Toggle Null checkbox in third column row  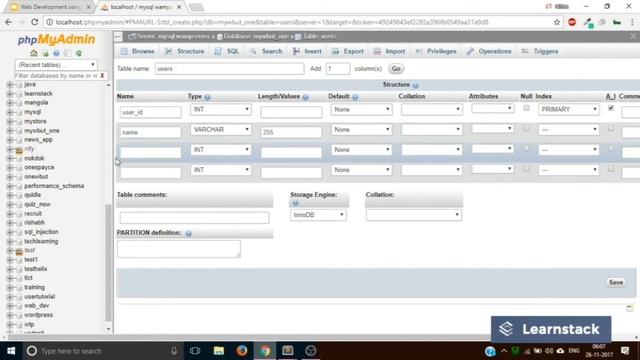pos(526,149)
